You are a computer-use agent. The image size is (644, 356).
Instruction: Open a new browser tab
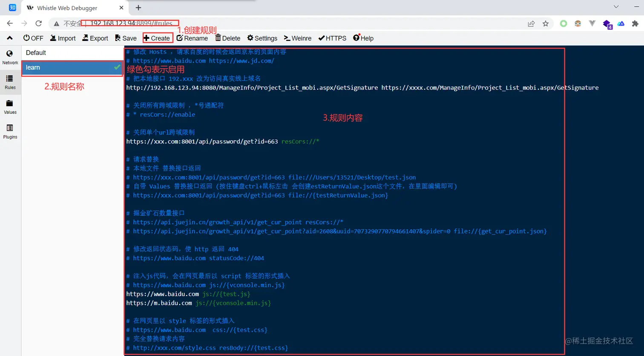pyautogui.click(x=138, y=8)
